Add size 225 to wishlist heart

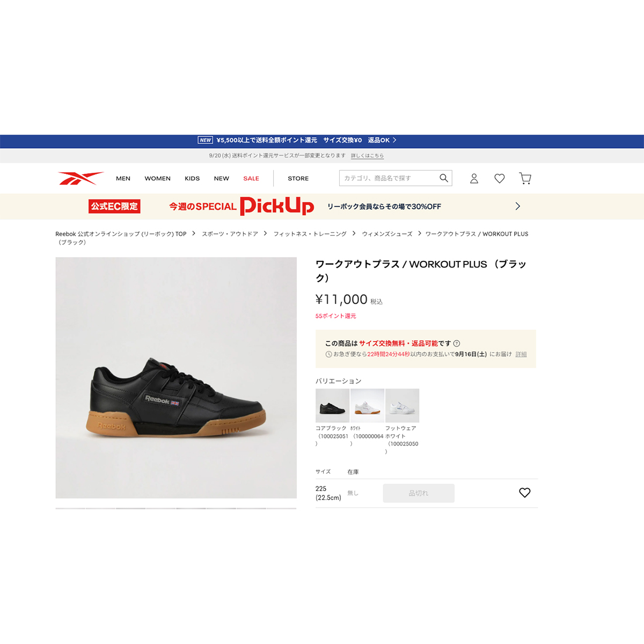point(525,493)
